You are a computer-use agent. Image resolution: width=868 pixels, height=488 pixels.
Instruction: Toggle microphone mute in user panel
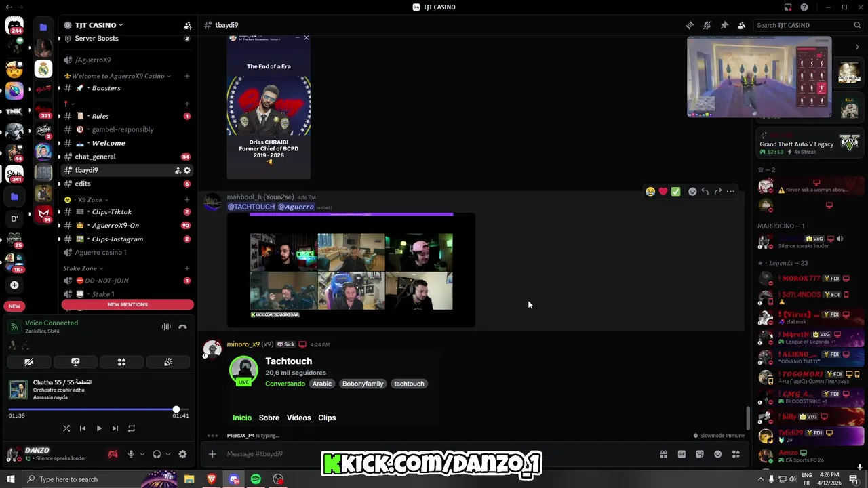[x=131, y=454]
